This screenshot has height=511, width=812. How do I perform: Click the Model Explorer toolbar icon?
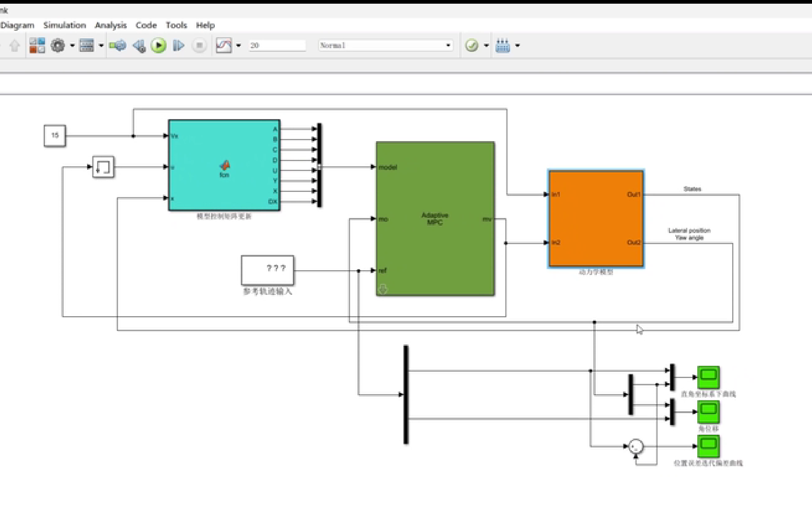(x=87, y=46)
